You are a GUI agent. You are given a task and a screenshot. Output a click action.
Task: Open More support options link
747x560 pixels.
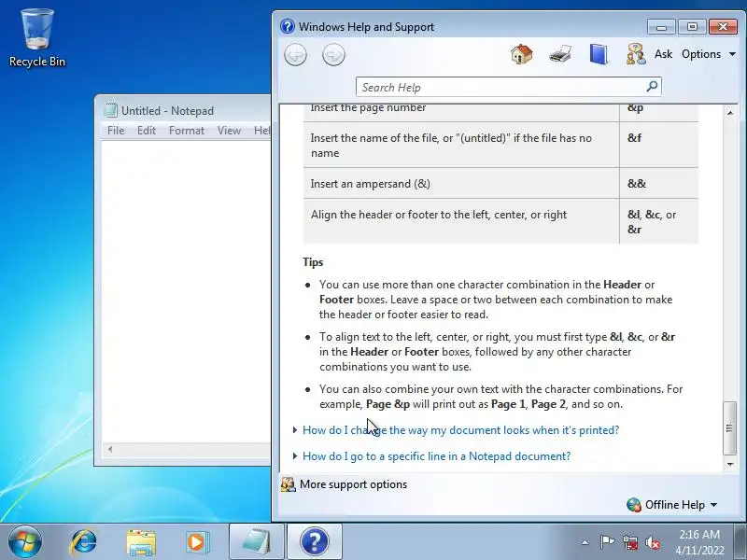tap(353, 484)
